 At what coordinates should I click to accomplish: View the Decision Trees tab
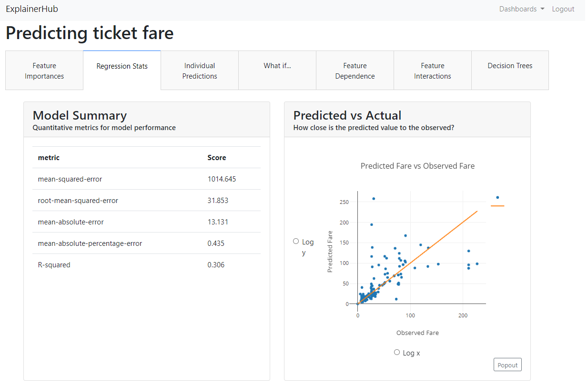coord(510,66)
